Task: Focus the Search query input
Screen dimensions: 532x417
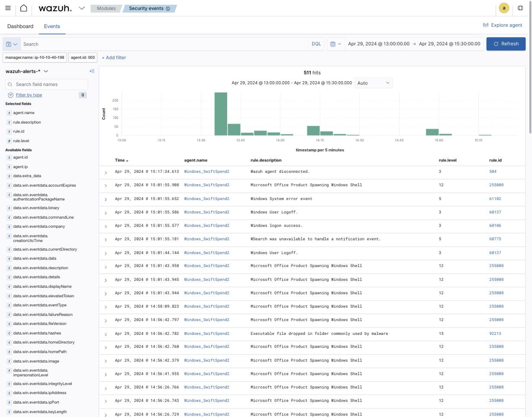Action: click(x=164, y=44)
